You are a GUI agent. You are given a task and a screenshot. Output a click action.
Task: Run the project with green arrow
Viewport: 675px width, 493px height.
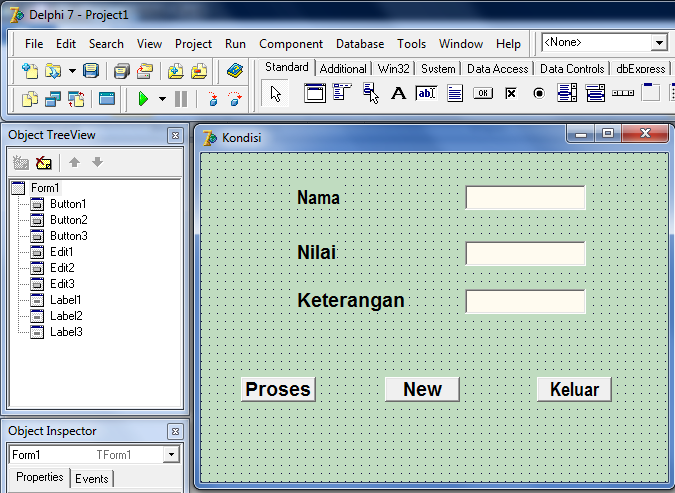(x=143, y=99)
